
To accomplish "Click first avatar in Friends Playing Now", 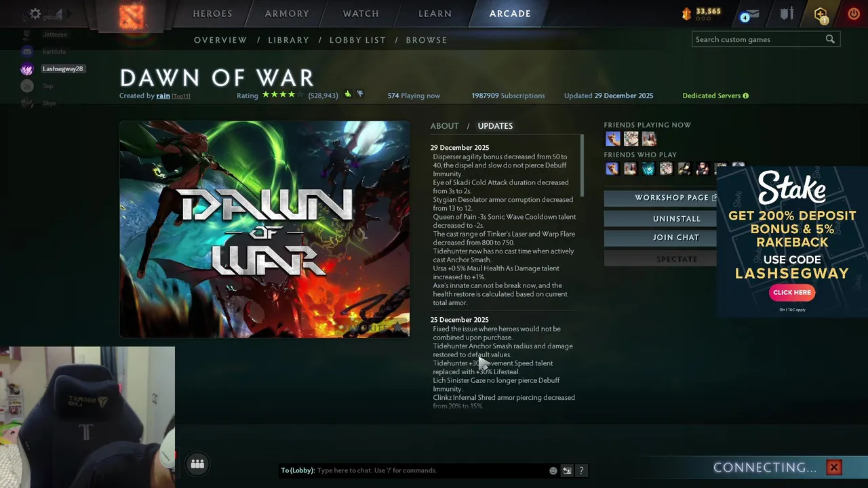I will [613, 139].
